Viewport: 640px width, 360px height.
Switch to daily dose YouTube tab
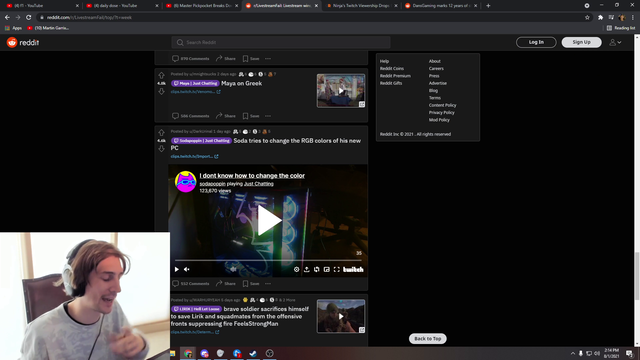pyautogui.click(x=122, y=6)
